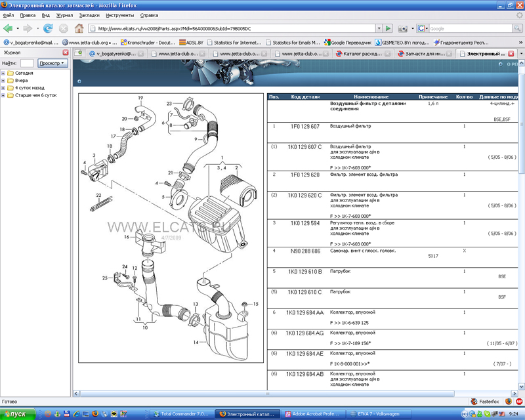525x420 pixels.
Task: Click the green Go arrow beside the URL
Action: [x=388, y=28]
